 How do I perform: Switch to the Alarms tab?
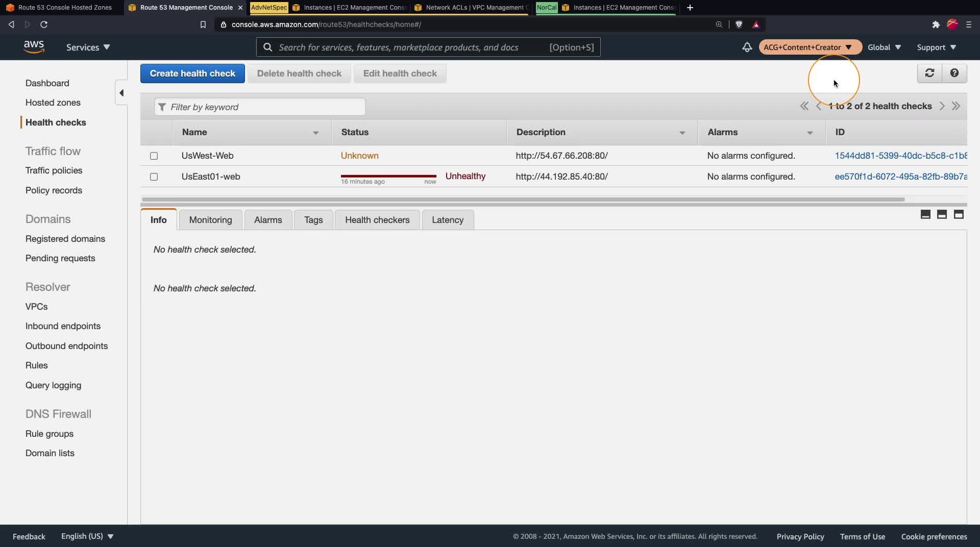pos(268,220)
